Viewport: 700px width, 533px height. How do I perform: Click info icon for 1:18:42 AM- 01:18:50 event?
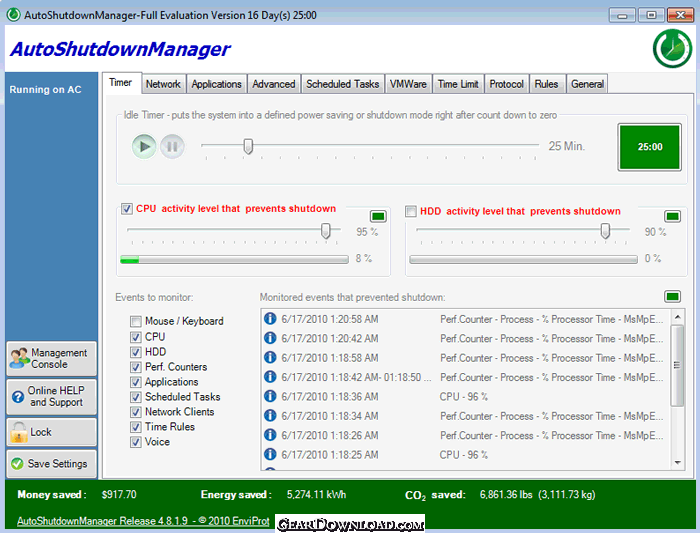270,376
